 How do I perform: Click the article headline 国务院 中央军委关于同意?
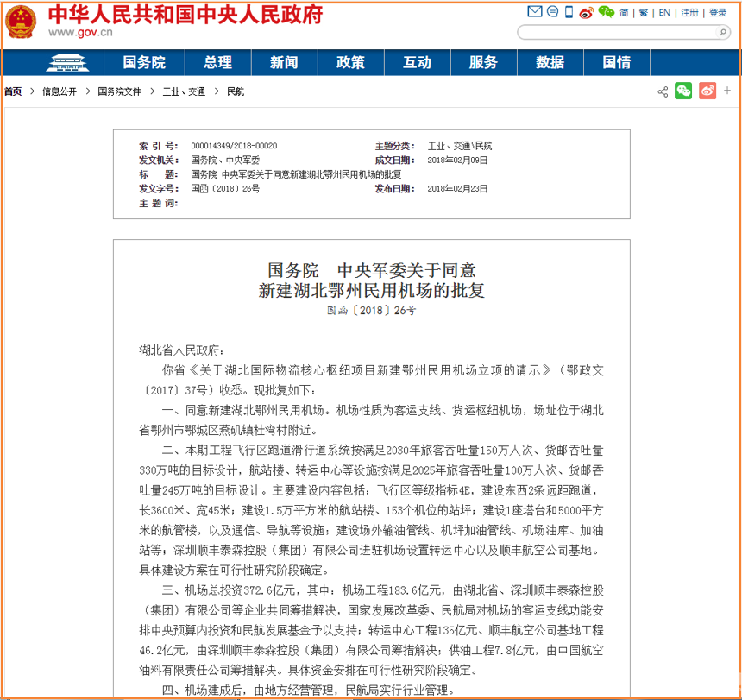pyautogui.click(x=372, y=270)
